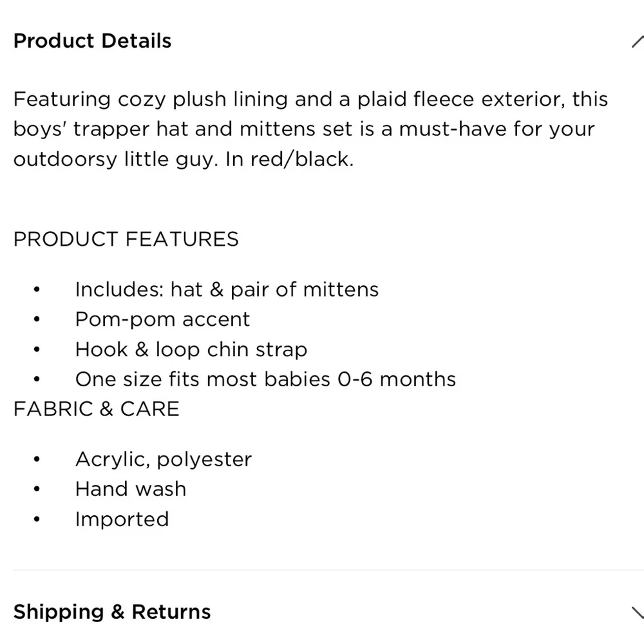
Task: Click the bullet beside 'Imported'
Action: [x=37, y=519]
